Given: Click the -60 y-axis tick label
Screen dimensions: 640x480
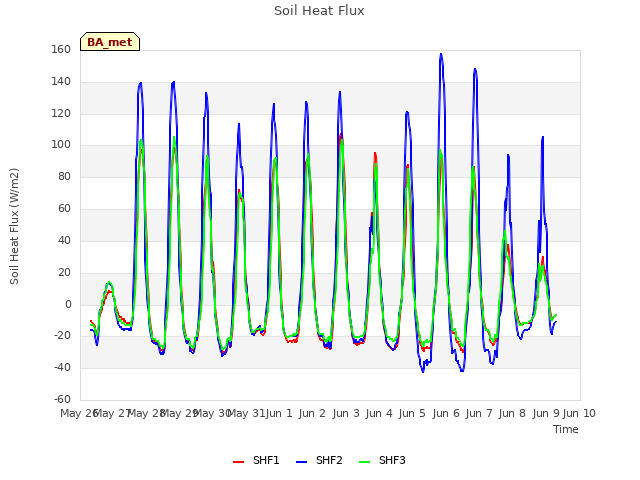Looking at the screenshot, I should point(62,399).
